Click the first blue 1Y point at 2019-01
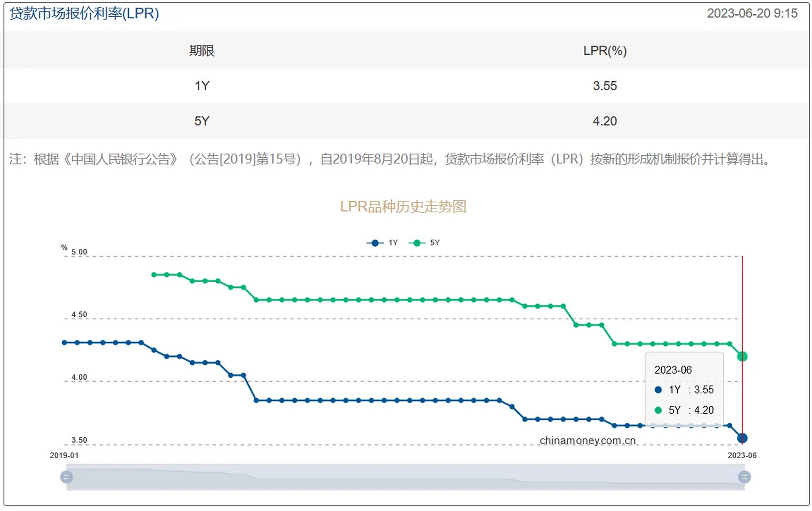 (64, 343)
